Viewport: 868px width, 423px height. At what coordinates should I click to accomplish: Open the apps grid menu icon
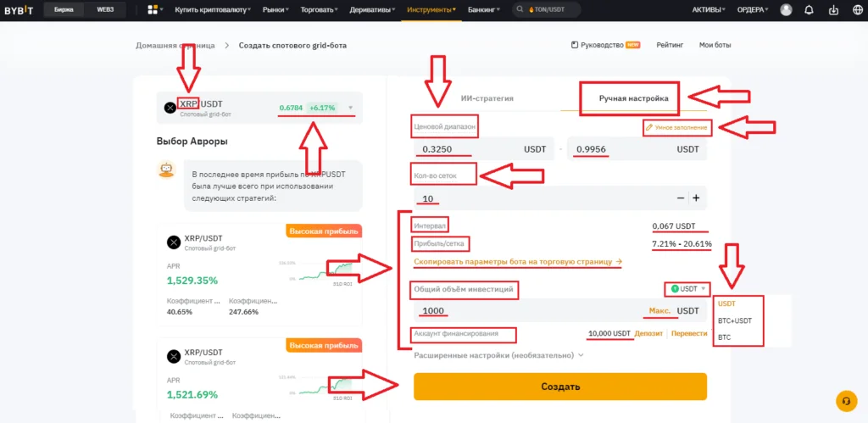tap(153, 9)
